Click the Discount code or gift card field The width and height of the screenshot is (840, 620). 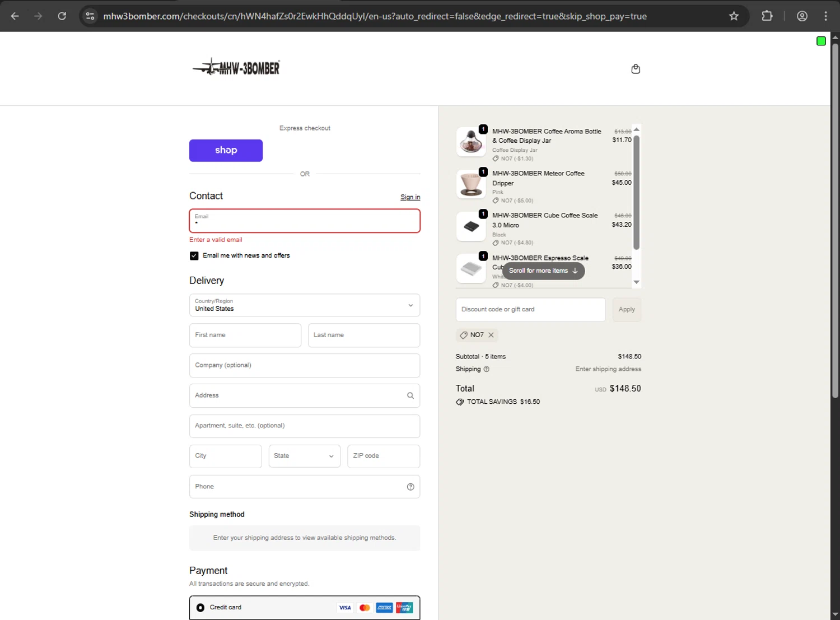click(530, 310)
